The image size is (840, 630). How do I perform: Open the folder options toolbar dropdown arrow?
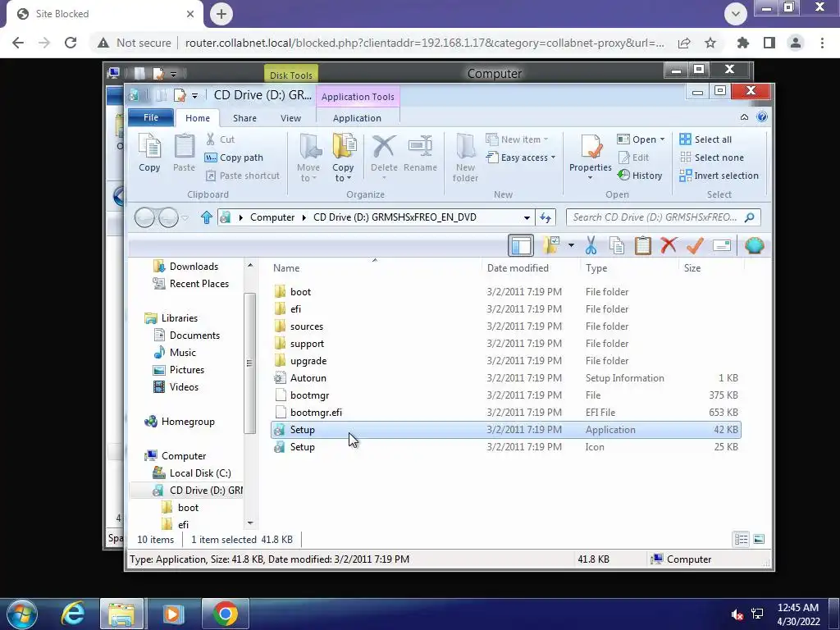tap(571, 245)
